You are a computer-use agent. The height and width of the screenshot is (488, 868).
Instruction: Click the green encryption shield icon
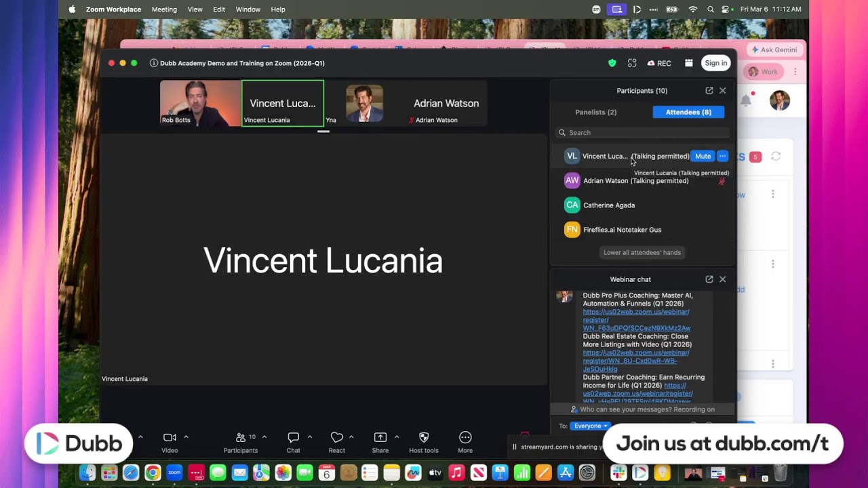612,63
